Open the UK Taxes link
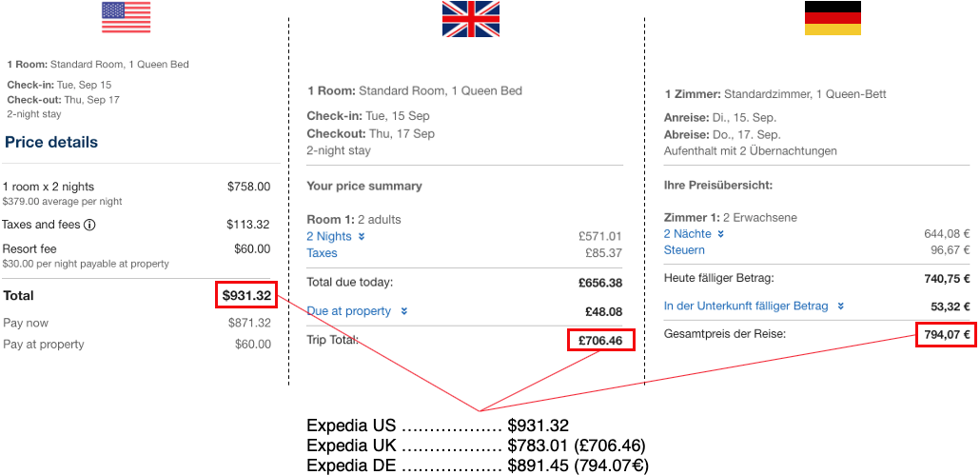980x475 pixels. [x=322, y=253]
